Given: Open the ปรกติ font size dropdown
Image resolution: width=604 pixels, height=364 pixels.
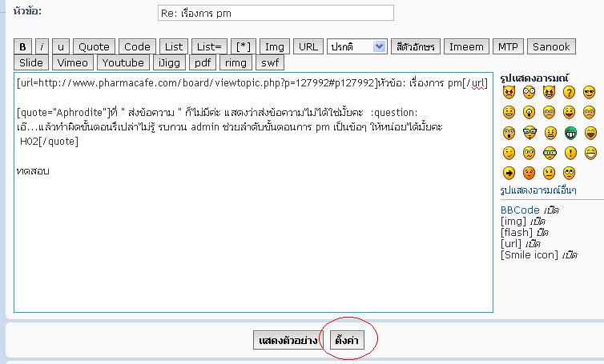Looking at the screenshot, I should tap(357, 46).
